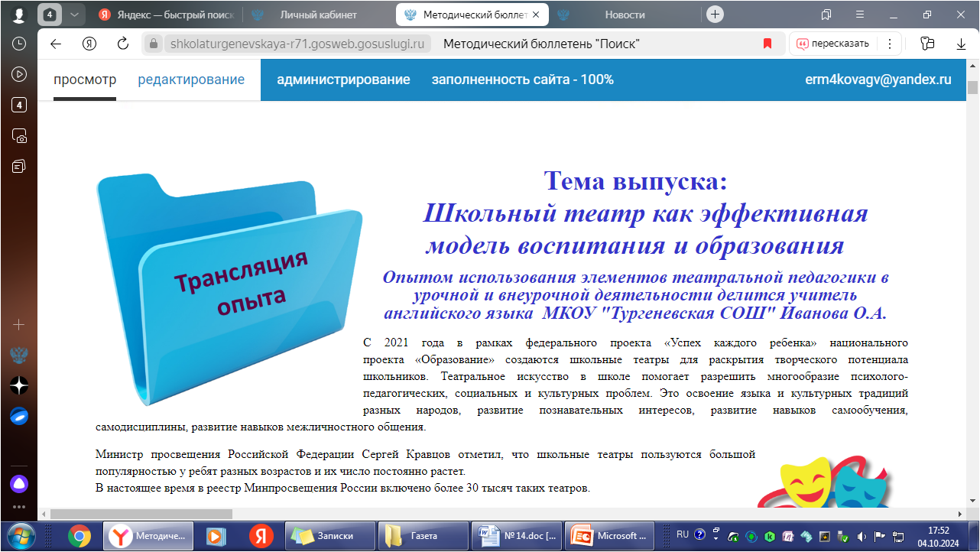Screen dimensions: 980x552
Task: Switch to the Новости tab
Action: point(625,15)
